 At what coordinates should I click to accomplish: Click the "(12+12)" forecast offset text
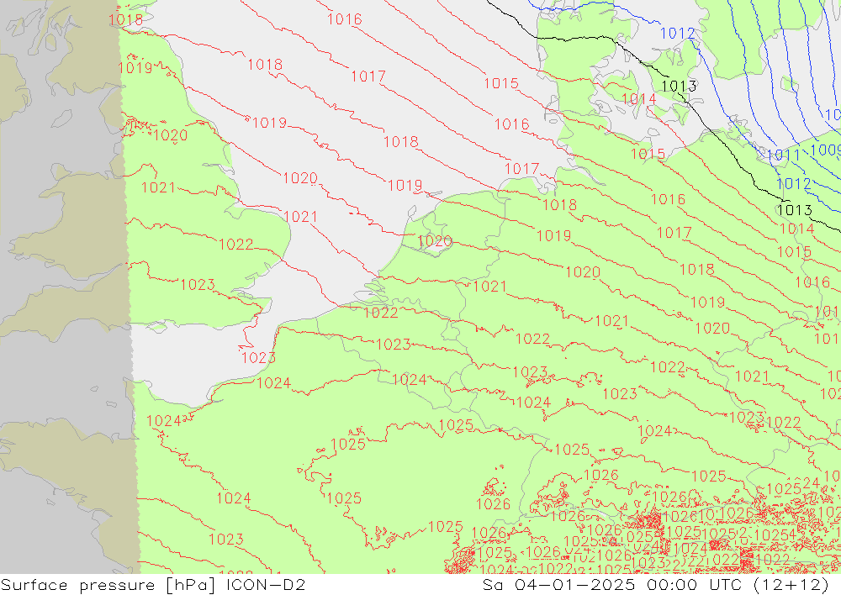coord(791,585)
